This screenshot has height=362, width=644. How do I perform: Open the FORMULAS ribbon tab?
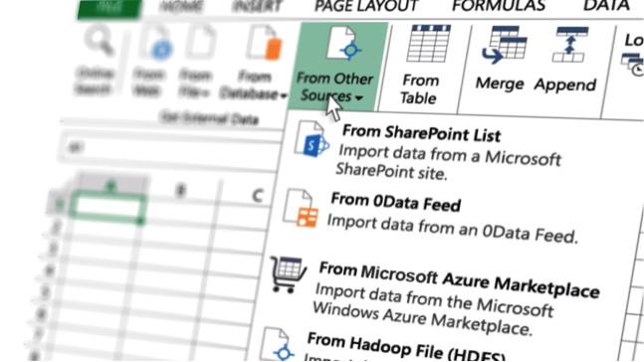[499, 6]
